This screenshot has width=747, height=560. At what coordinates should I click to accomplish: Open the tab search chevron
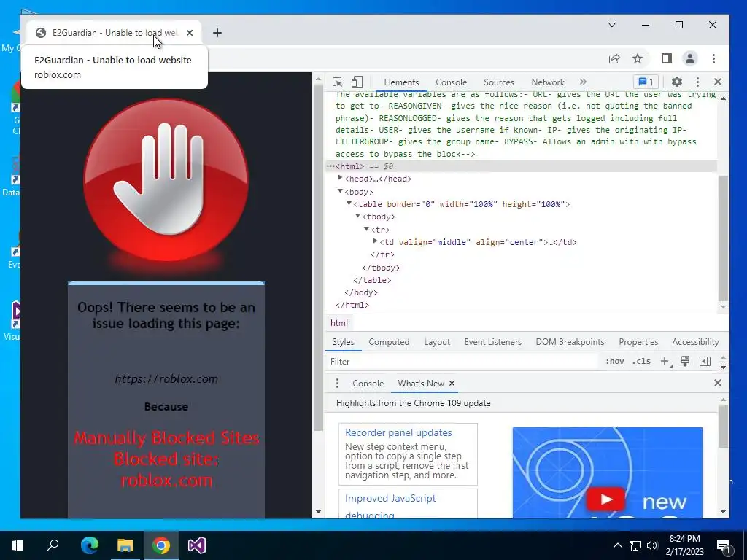tap(612, 25)
